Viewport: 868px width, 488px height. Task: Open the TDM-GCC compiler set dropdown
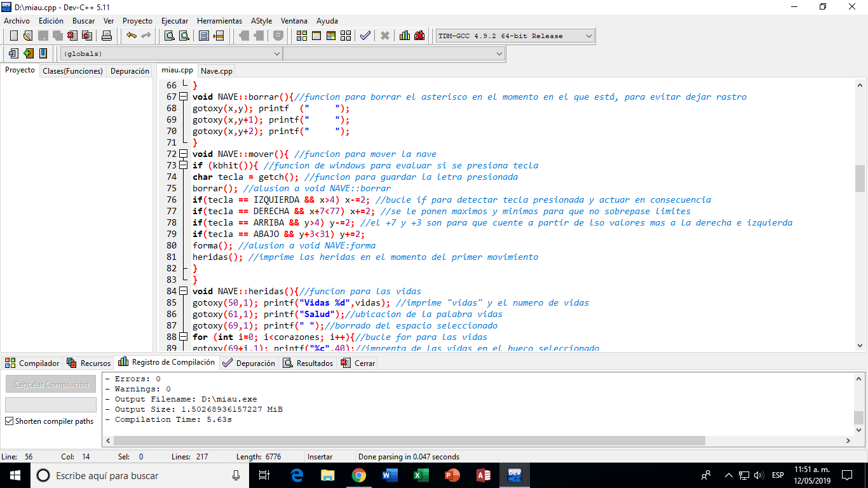[515, 36]
